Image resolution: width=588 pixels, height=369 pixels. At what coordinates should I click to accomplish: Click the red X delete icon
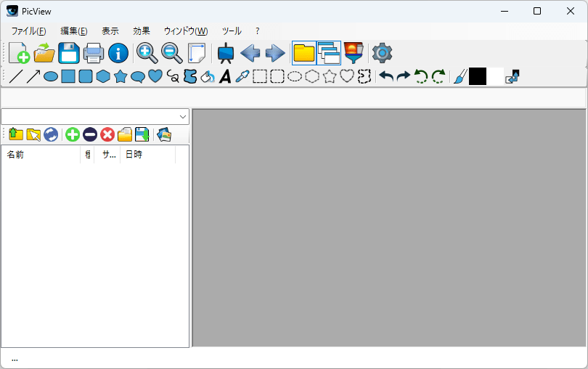point(107,134)
